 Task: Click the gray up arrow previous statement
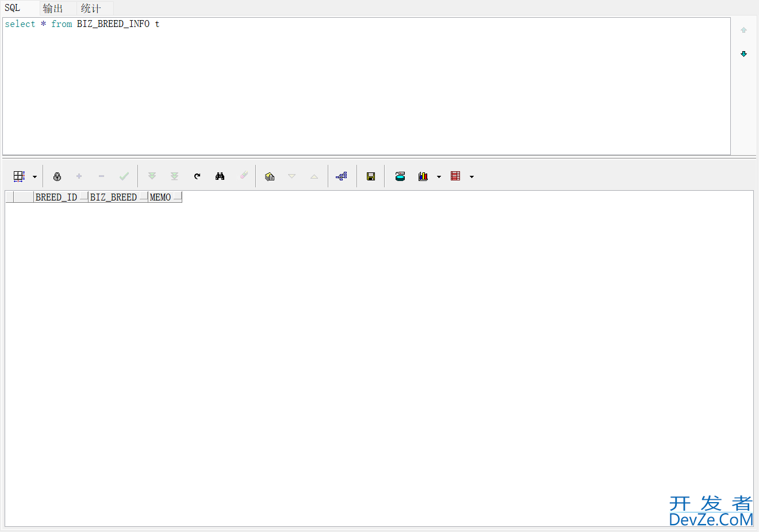pos(743,30)
